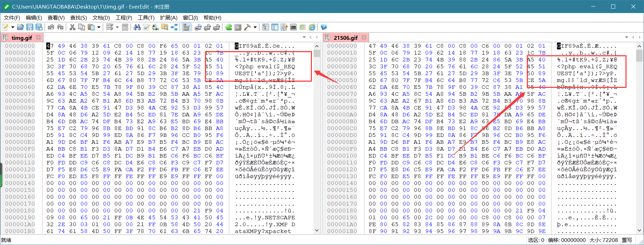Viewport: 644px width, 245px height.
Task: Click left pane's scrollbar down arrow
Action: tap(317, 231)
